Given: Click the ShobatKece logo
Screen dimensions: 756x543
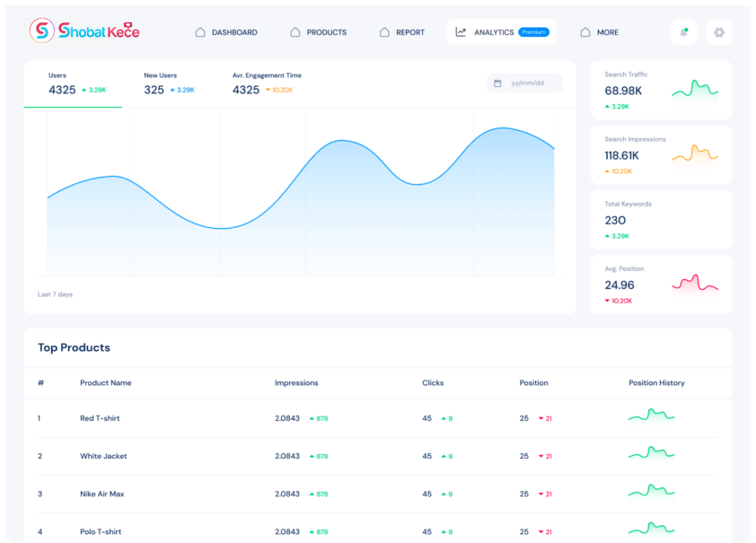Looking at the screenshot, I should tap(84, 30).
